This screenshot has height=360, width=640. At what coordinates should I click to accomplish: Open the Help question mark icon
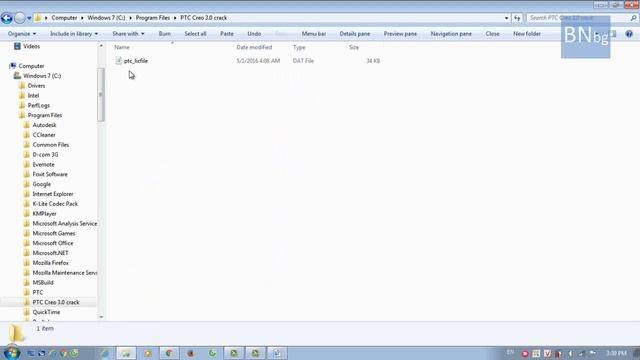[629, 34]
